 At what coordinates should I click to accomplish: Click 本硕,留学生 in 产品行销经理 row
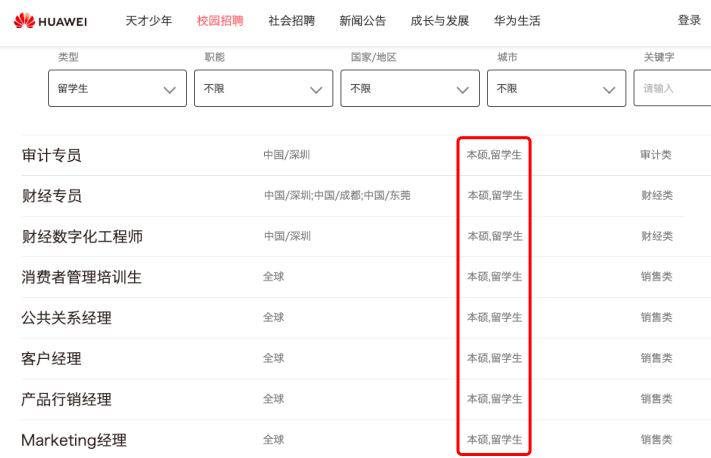[x=495, y=399]
